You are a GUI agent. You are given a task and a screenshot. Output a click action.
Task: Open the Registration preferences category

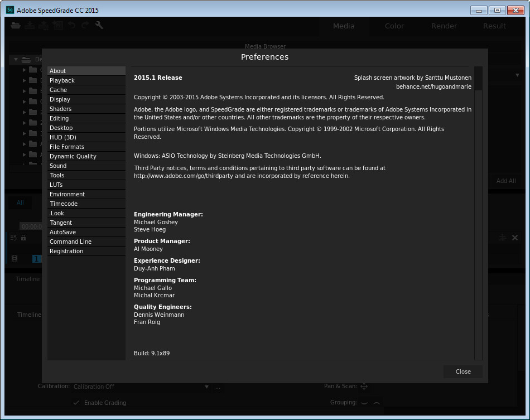tap(86, 250)
